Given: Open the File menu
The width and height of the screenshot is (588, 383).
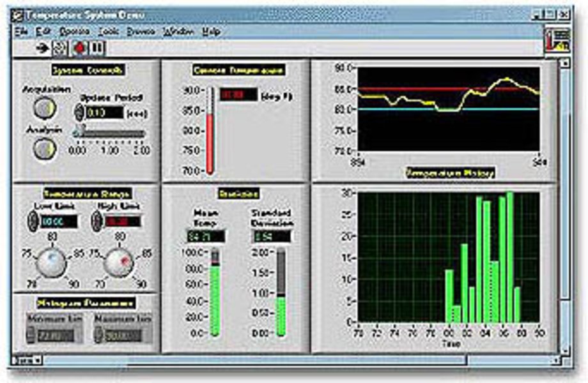Looking at the screenshot, I should tap(21, 32).
